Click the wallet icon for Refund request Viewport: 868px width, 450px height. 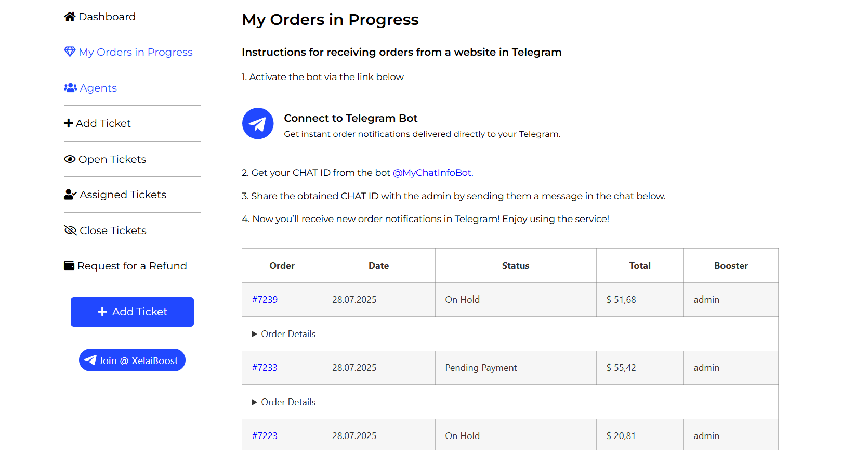[x=69, y=266]
